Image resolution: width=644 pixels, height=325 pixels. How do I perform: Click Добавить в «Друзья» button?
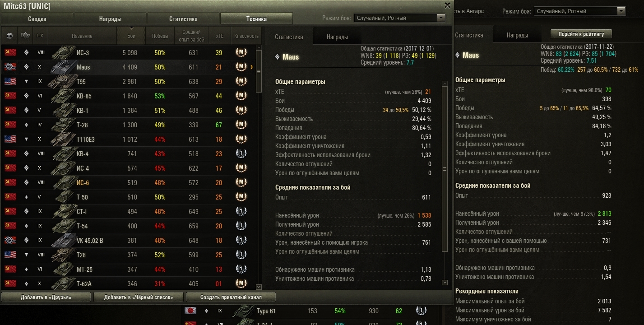point(46,297)
